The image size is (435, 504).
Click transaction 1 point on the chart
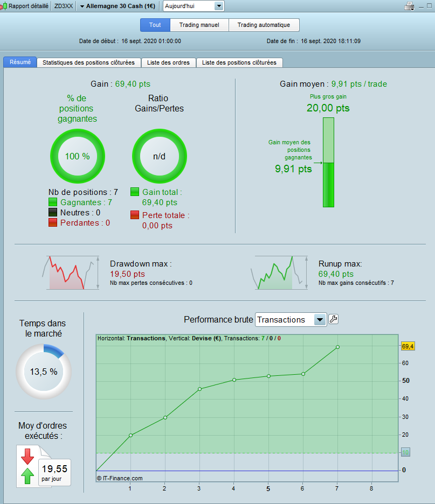[x=130, y=435]
